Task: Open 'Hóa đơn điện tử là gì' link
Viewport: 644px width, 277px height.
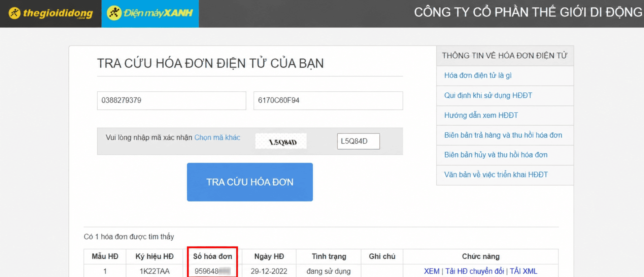Action: point(478,75)
